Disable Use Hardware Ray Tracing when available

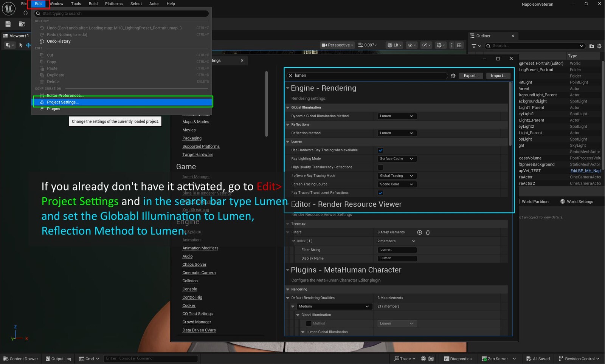coord(380,150)
